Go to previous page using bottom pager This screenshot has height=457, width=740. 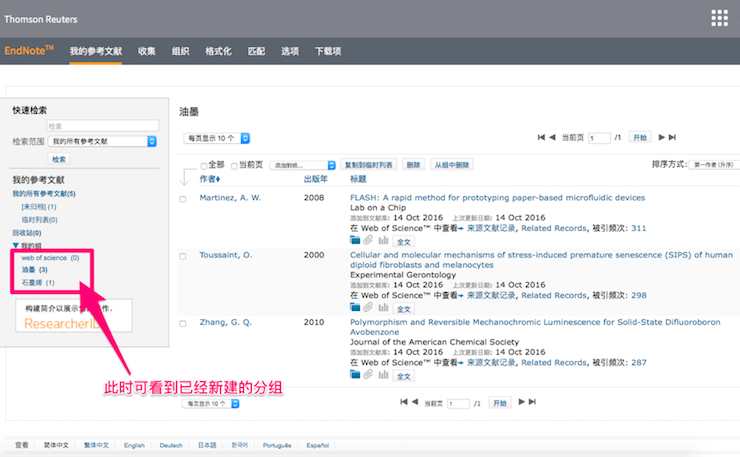[x=415, y=402]
